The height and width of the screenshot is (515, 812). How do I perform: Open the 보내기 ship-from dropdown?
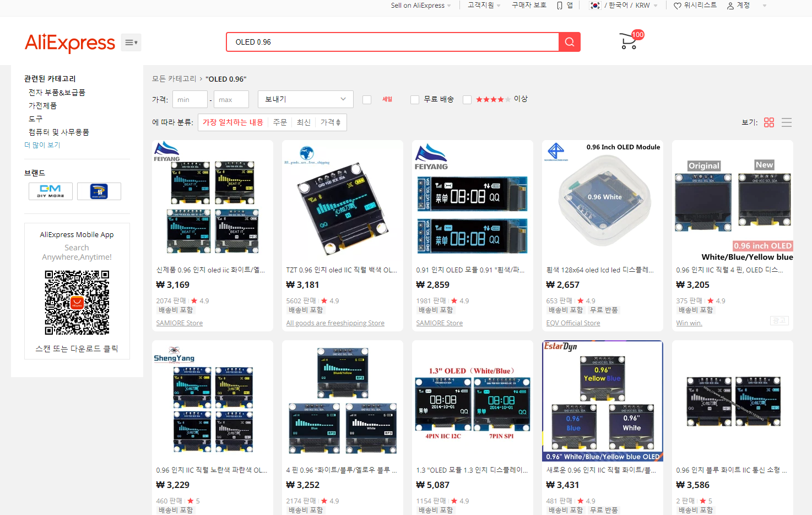(x=305, y=99)
